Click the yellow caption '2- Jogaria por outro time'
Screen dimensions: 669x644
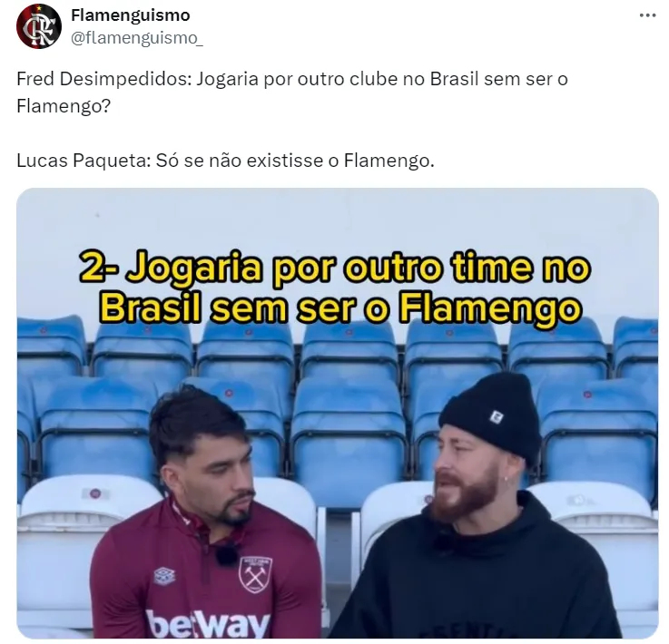(x=335, y=268)
